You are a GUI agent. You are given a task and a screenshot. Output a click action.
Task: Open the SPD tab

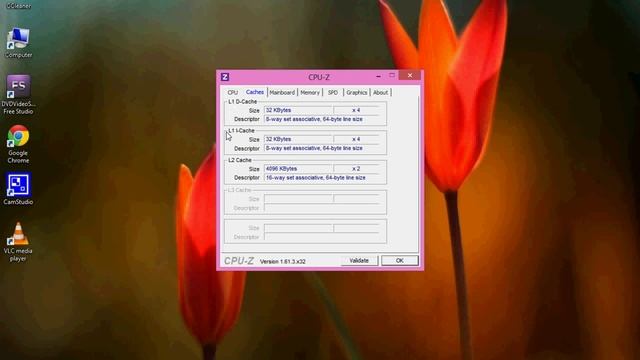[333, 93]
